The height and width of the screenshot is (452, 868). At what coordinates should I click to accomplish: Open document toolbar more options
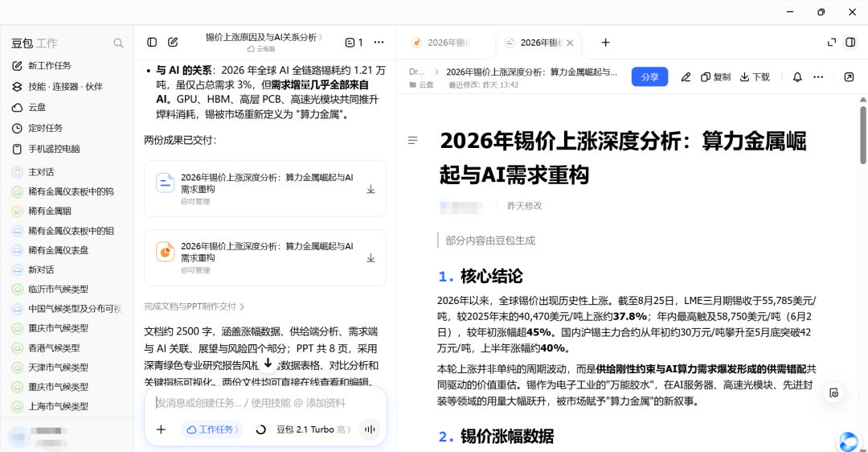[x=818, y=77]
